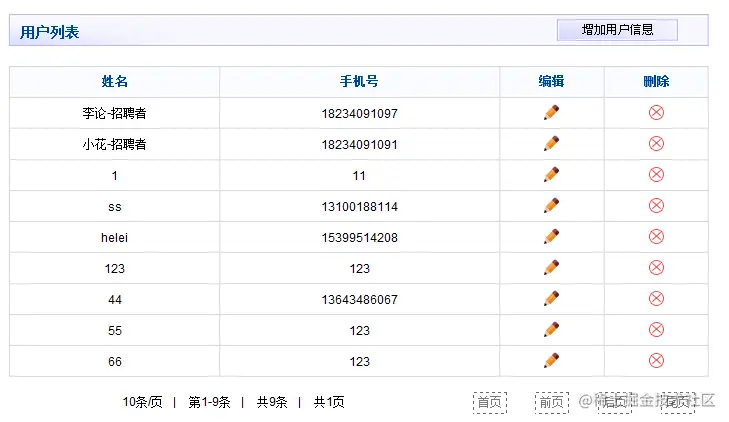Click the 编辑 column header
Viewport: 729px width, 422px height.
(551, 82)
